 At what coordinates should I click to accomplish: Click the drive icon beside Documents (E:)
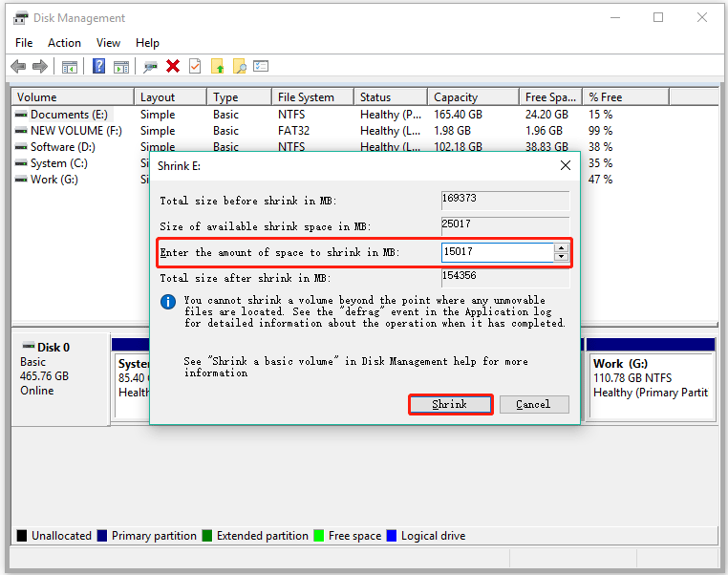(x=21, y=115)
